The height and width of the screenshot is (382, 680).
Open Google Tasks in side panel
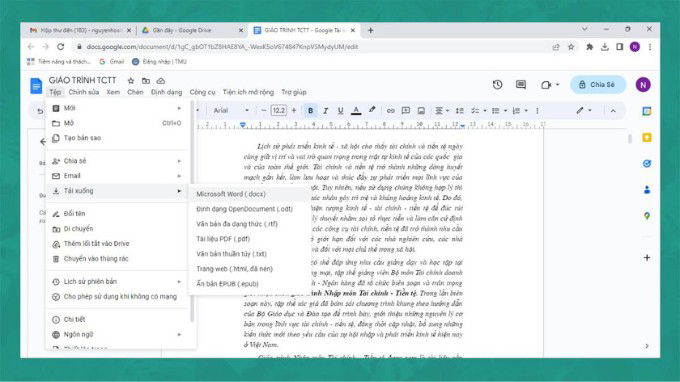click(647, 163)
